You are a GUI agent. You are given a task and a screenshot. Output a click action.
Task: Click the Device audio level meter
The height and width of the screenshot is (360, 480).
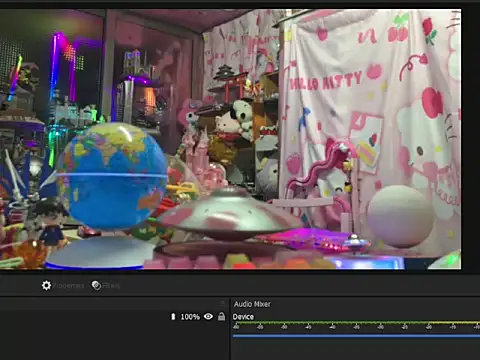click(x=356, y=323)
